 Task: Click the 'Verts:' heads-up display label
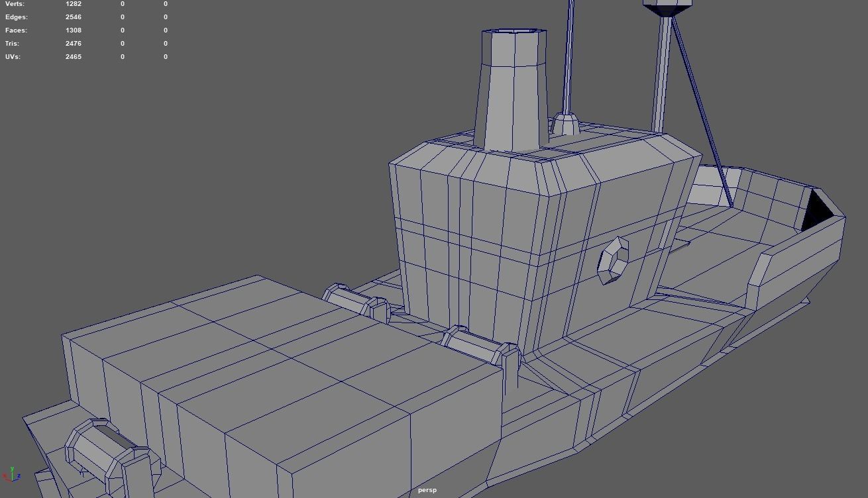(x=15, y=4)
